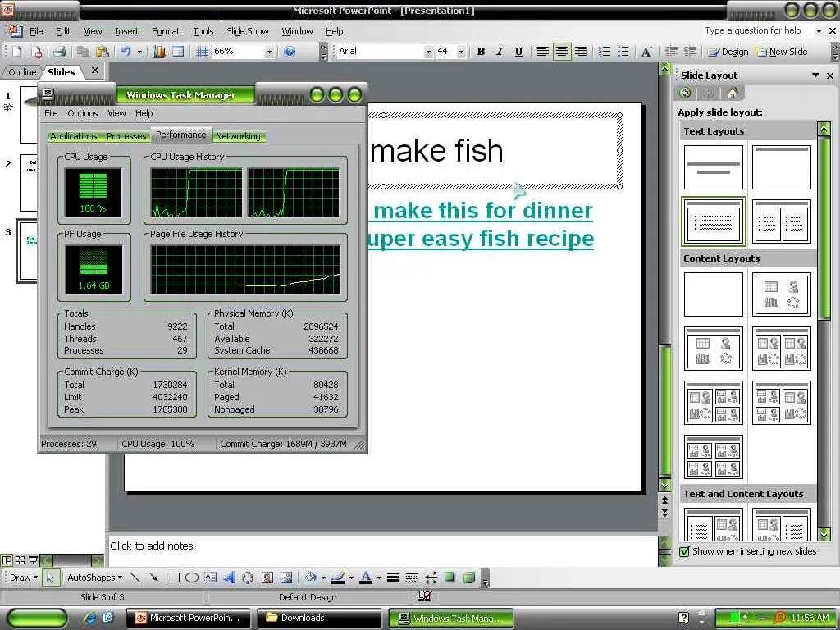Insert Picture from file icon
This screenshot has width=840, height=630.
286,577
